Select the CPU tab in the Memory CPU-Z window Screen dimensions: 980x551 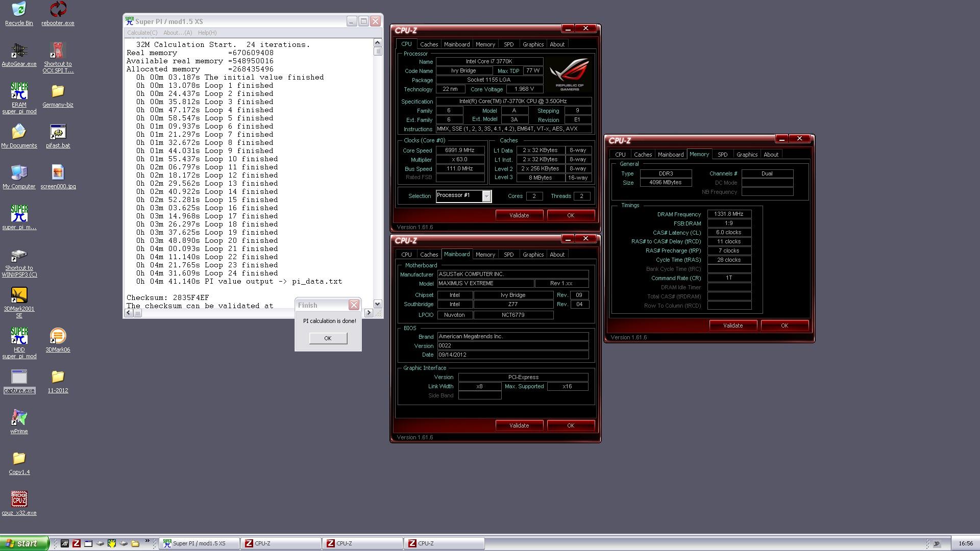[620, 155]
